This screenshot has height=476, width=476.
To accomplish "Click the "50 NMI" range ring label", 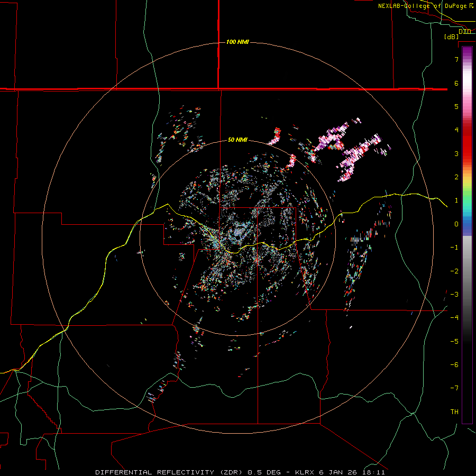I will coord(237,140).
